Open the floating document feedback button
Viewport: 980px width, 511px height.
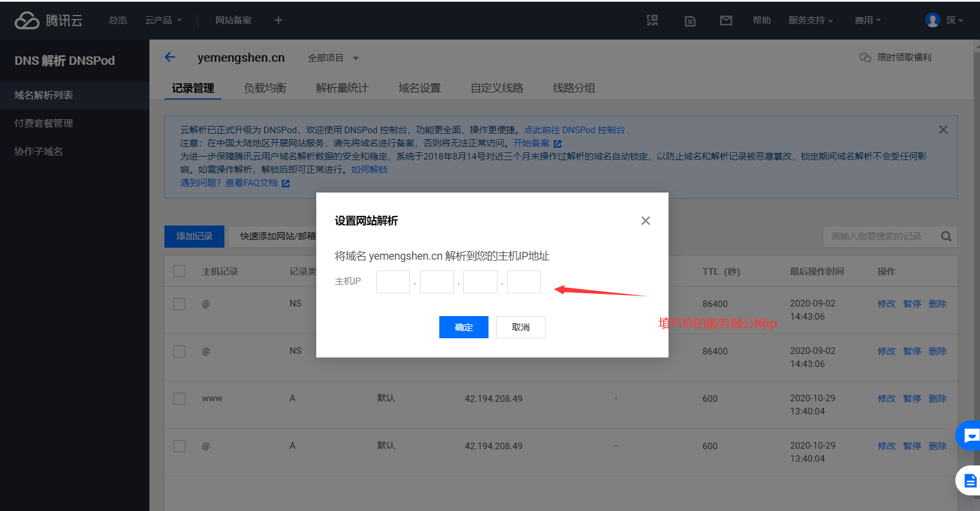pos(969,480)
